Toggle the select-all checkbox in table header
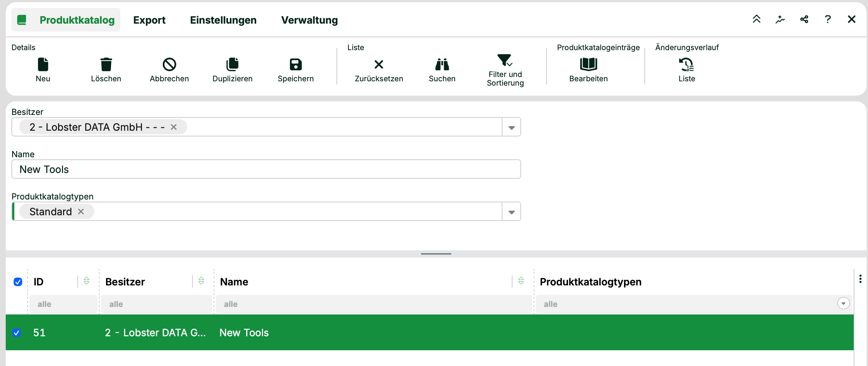The image size is (868, 366). click(x=18, y=282)
